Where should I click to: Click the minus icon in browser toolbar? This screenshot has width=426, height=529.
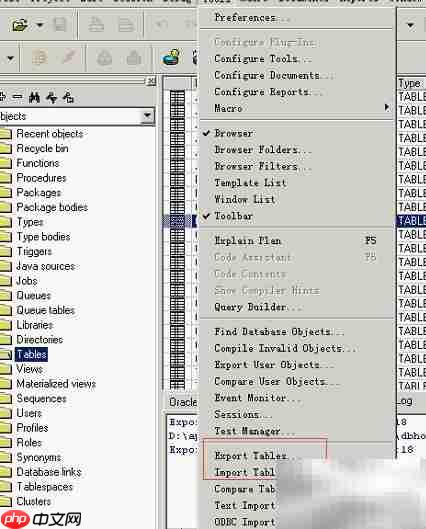point(17,97)
